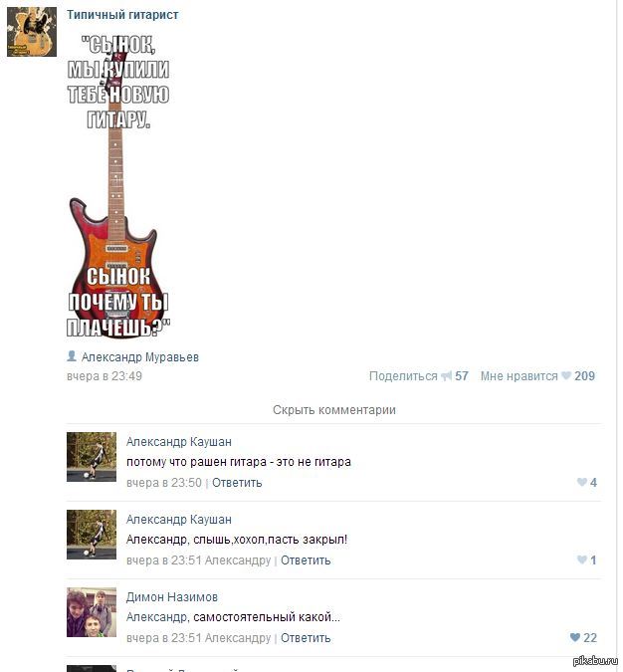Screen dimensions: 623x672
Task: Click the Поделиться share link
Action: click(x=403, y=376)
